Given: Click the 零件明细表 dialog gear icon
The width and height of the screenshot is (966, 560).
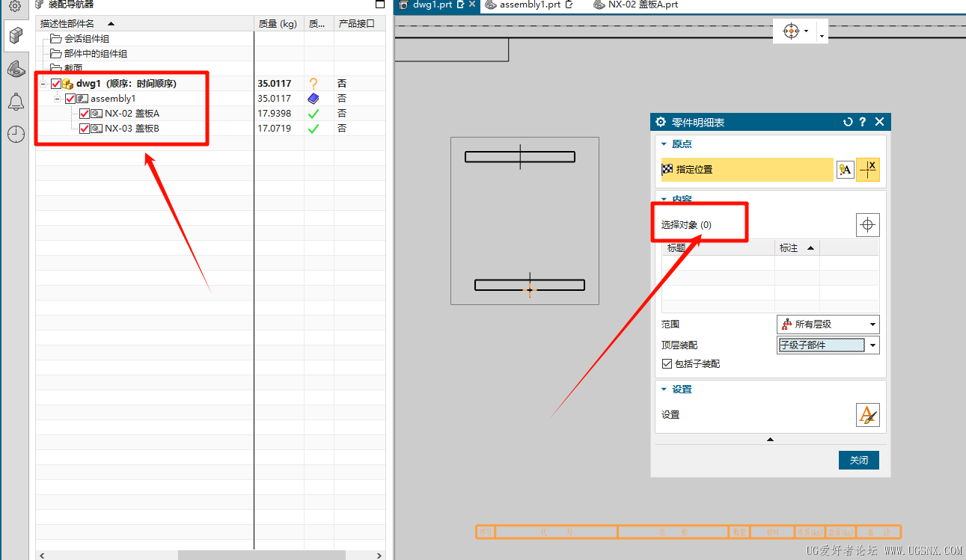Looking at the screenshot, I should tap(660, 122).
